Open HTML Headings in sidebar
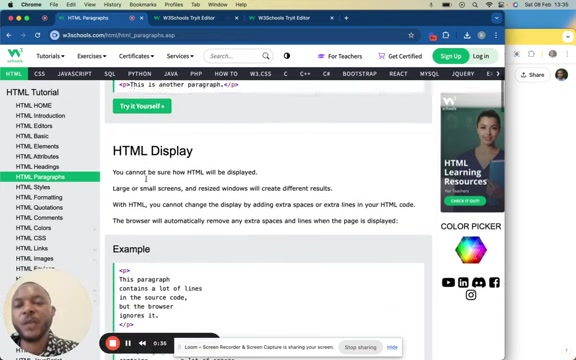The width and height of the screenshot is (576, 360). coord(37,166)
